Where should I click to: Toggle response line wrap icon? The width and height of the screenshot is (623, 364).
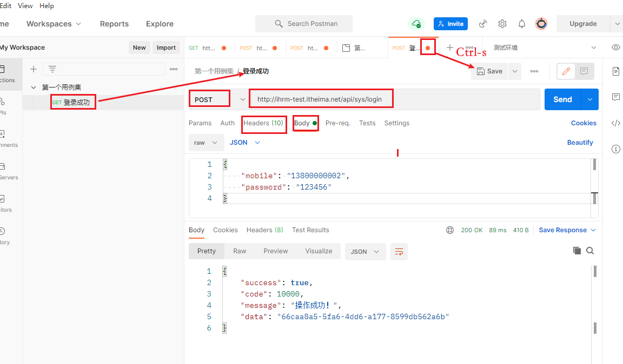click(x=399, y=252)
